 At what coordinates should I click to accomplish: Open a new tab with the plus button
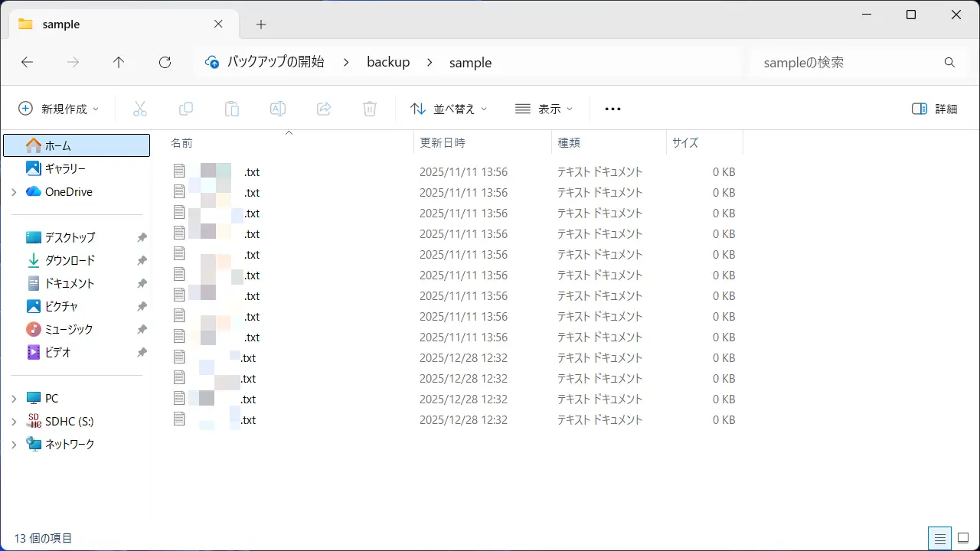tap(261, 24)
